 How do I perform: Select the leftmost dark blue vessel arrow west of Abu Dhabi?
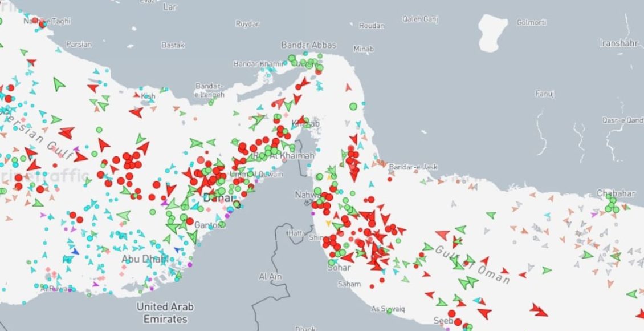75,251
